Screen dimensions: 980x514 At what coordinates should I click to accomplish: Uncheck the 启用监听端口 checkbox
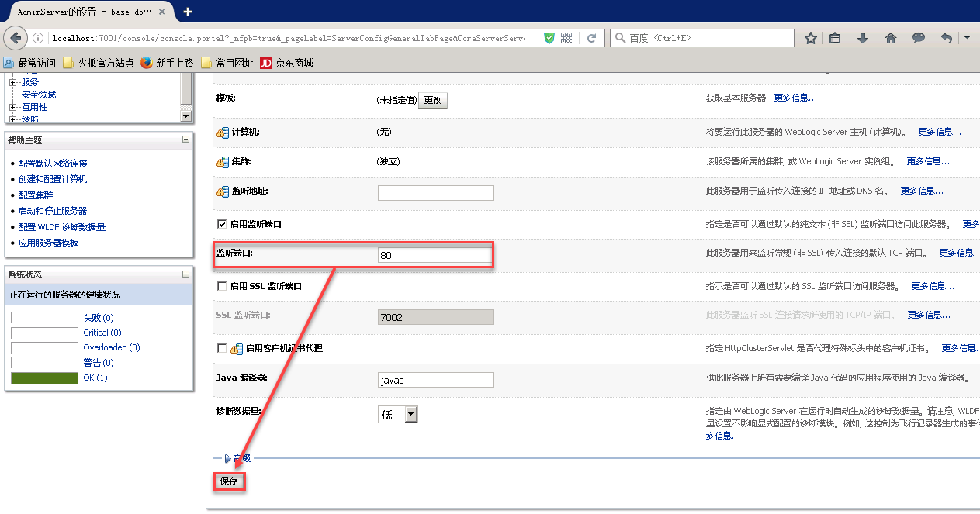[222, 223]
